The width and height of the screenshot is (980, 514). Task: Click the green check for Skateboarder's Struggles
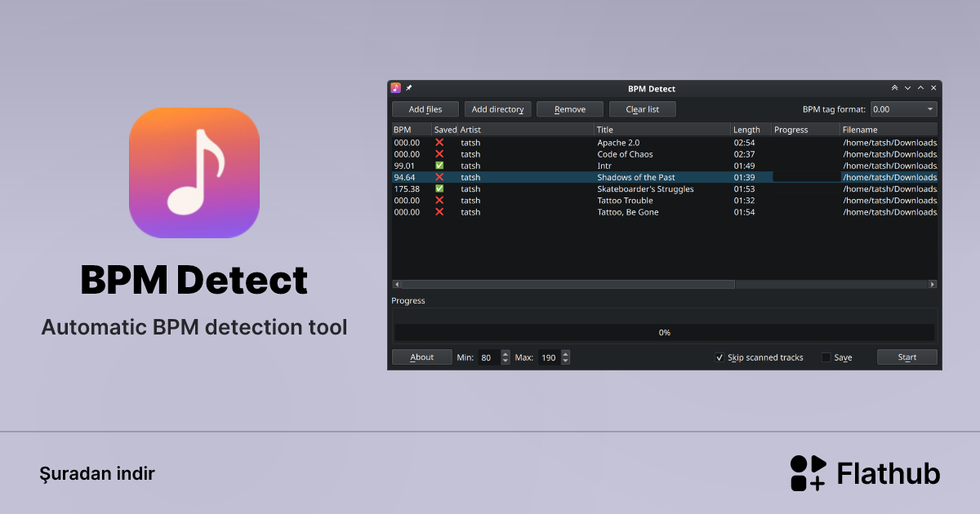439,188
